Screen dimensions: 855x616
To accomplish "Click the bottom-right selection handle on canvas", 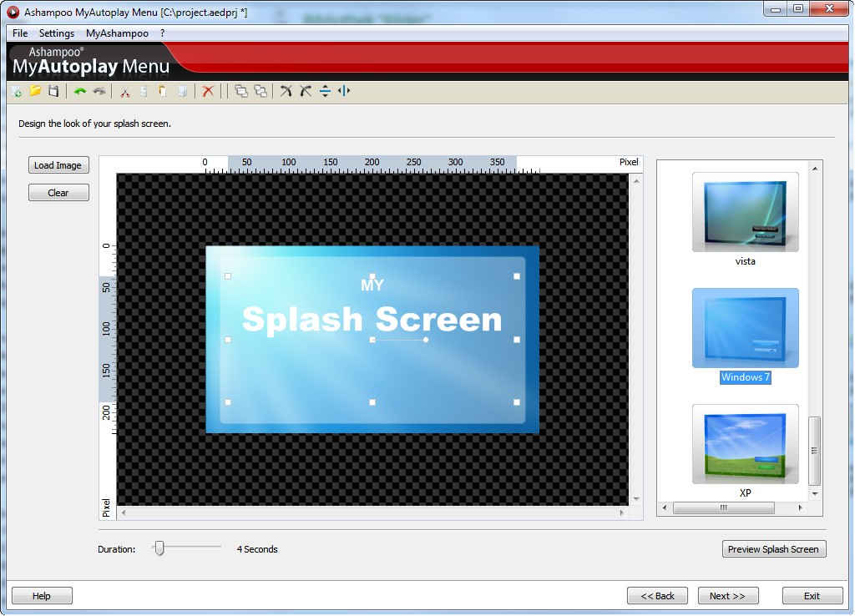I will pos(517,402).
